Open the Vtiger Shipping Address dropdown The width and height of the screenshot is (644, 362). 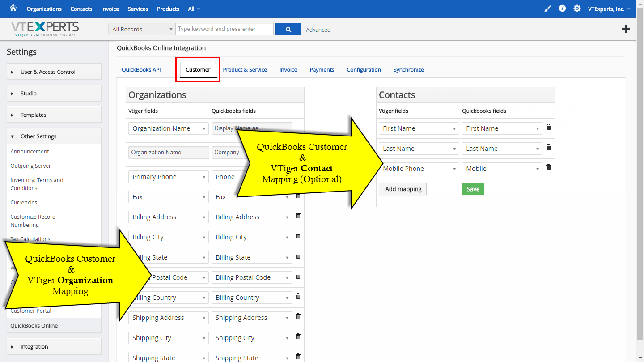click(x=169, y=318)
